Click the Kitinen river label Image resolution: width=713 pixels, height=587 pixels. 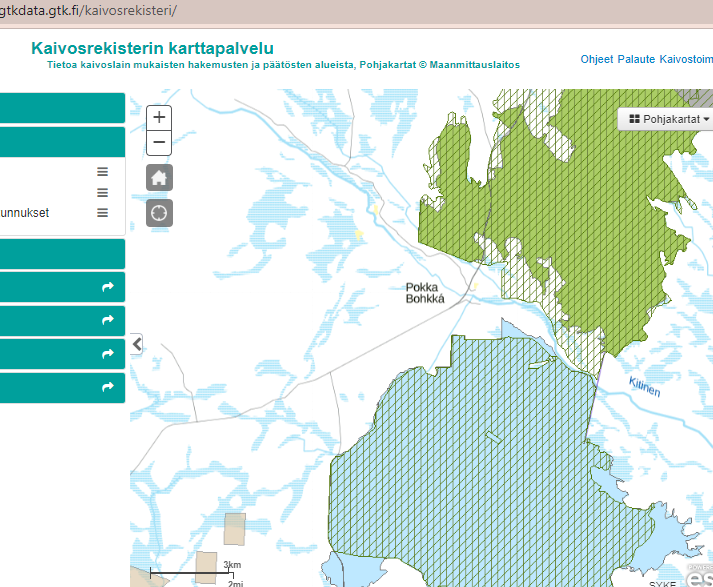point(644,387)
